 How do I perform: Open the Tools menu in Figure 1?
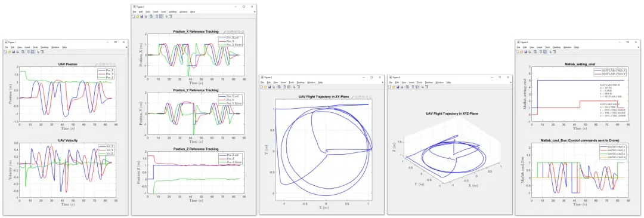click(x=35, y=47)
